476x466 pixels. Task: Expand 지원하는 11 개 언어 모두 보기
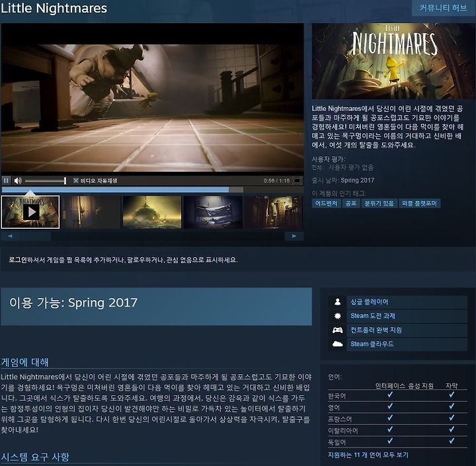coord(368,455)
